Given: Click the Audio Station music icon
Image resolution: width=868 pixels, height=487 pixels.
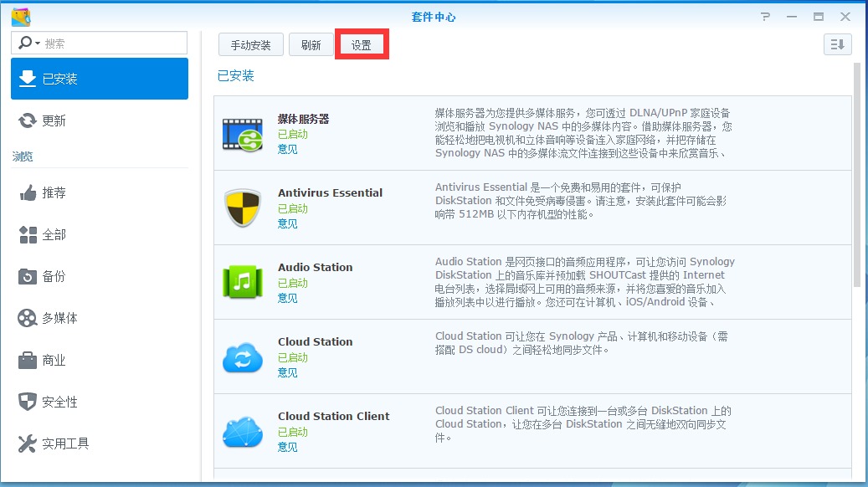Looking at the screenshot, I should click(x=243, y=282).
